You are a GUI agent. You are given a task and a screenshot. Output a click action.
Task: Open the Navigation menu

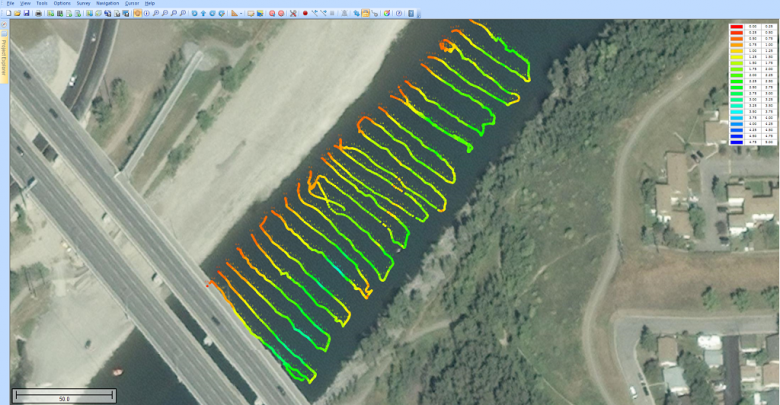click(x=107, y=3)
